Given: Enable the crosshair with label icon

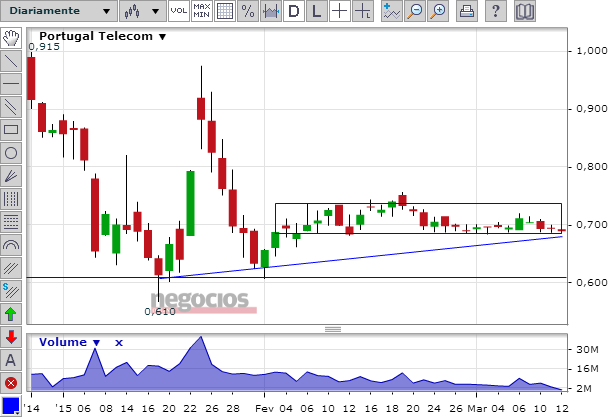Looking at the screenshot, I should point(363,11).
